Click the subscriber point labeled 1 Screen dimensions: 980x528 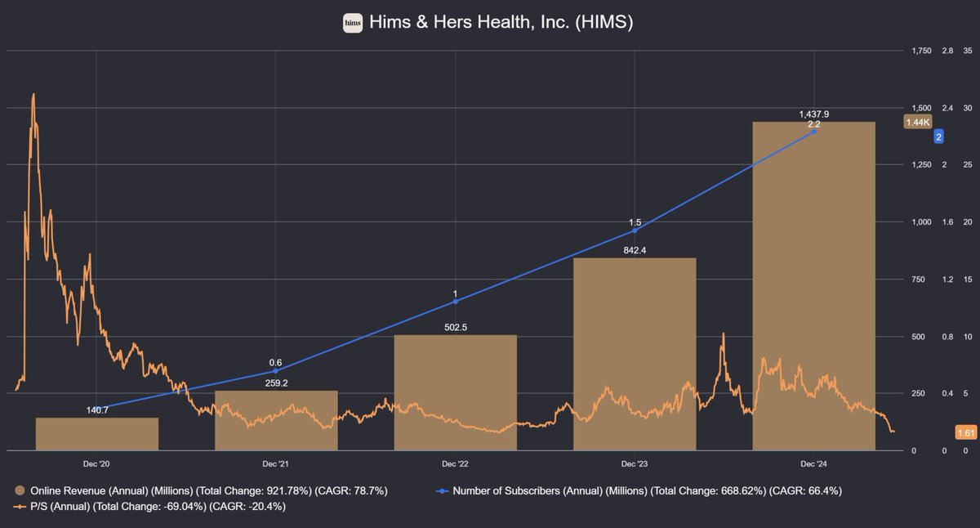(x=455, y=302)
